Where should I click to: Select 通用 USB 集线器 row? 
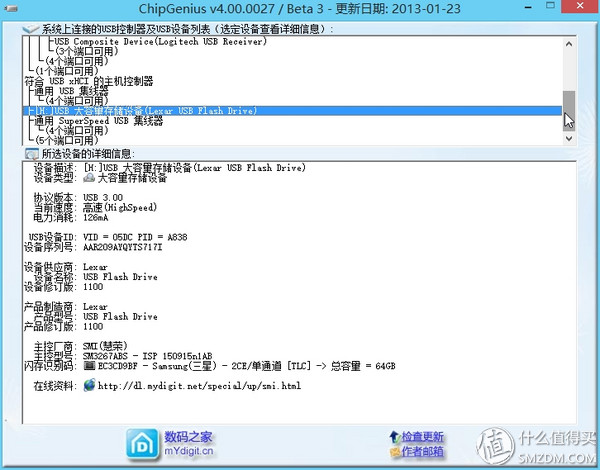coord(71,91)
